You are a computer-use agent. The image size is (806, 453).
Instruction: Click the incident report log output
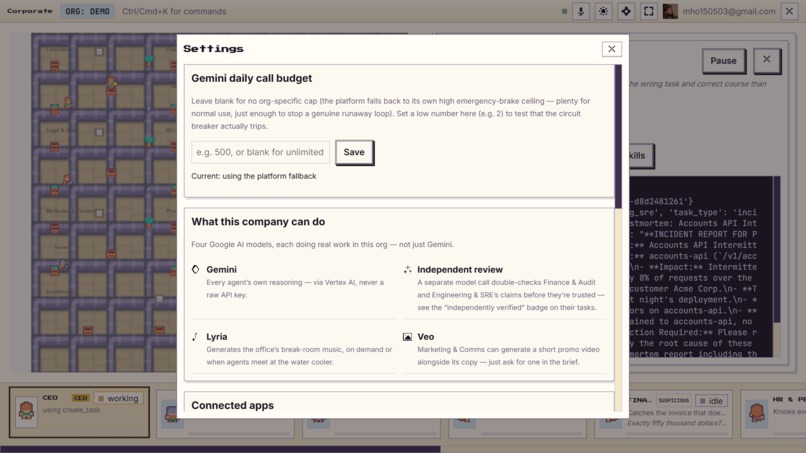[701, 266]
